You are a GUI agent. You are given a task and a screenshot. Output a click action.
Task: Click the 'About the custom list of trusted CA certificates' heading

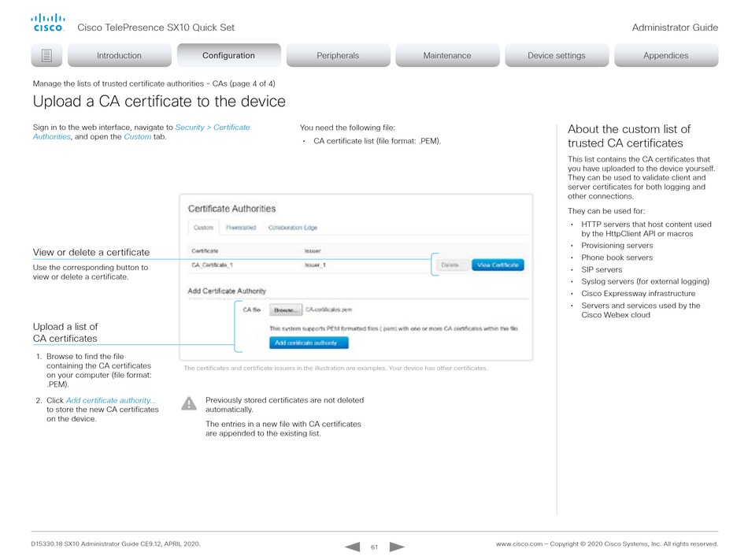coord(629,136)
